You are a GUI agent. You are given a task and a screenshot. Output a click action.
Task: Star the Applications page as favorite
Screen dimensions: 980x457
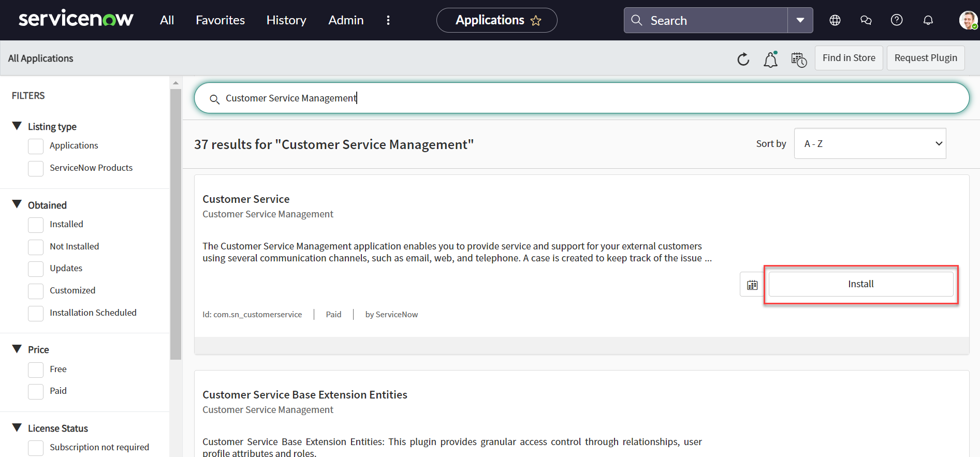click(x=536, y=21)
